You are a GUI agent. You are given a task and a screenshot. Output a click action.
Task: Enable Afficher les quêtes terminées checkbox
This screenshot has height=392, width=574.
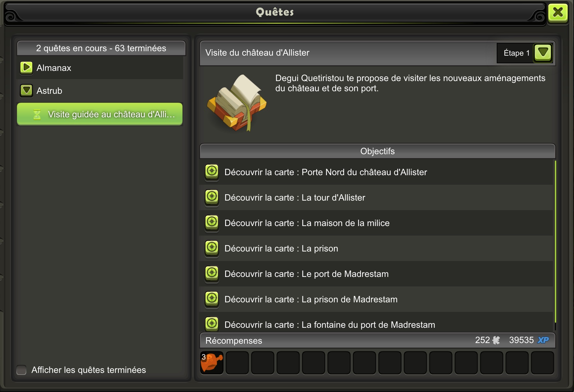pyautogui.click(x=21, y=370)
